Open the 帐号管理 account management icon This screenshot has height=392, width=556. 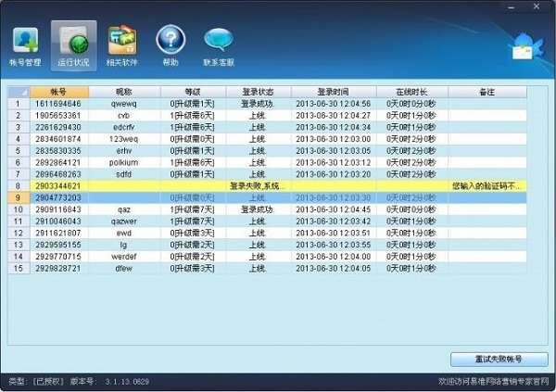(x=25, y=46)
